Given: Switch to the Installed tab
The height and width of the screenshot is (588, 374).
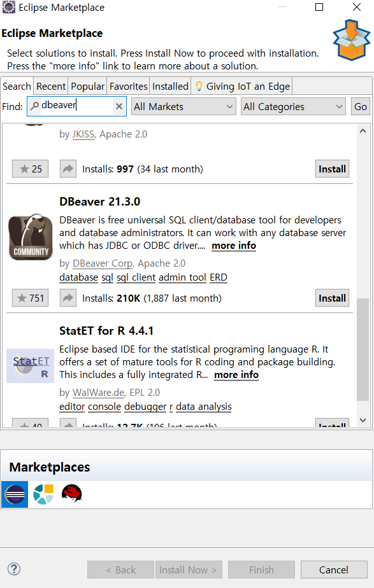Looking at the screenshot, I should pyautogui.click(x=170, y=87).
